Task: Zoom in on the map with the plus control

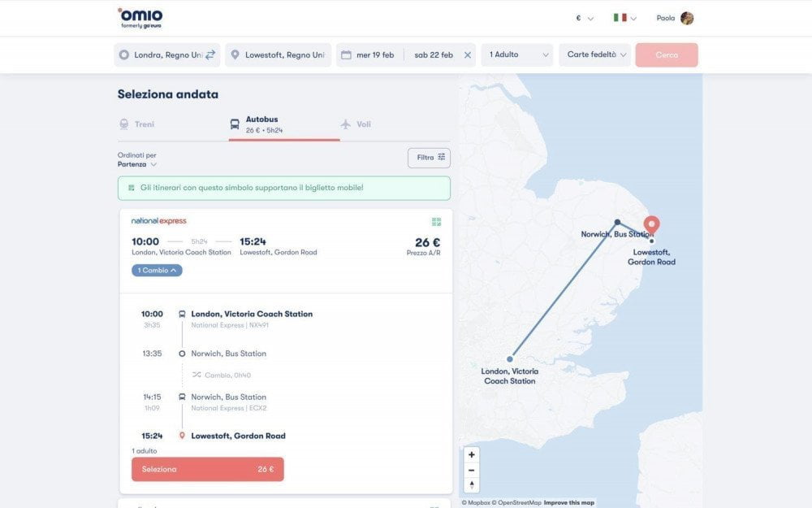Action: coord(471,453)
